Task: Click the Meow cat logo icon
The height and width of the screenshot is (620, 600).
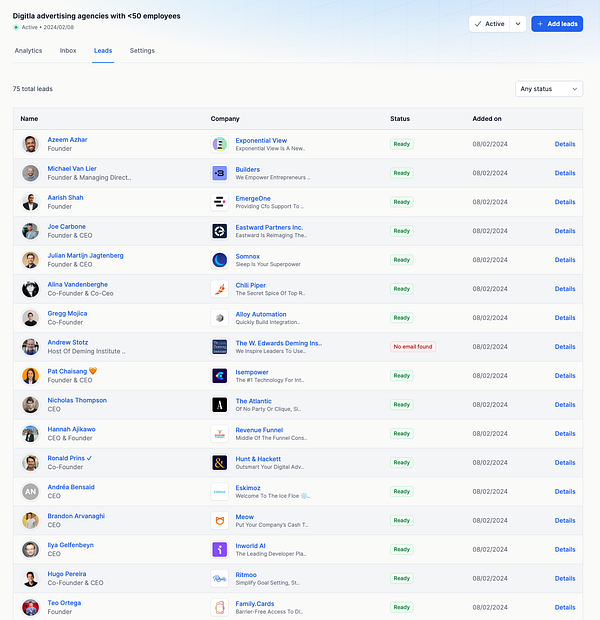Action: 220,521
